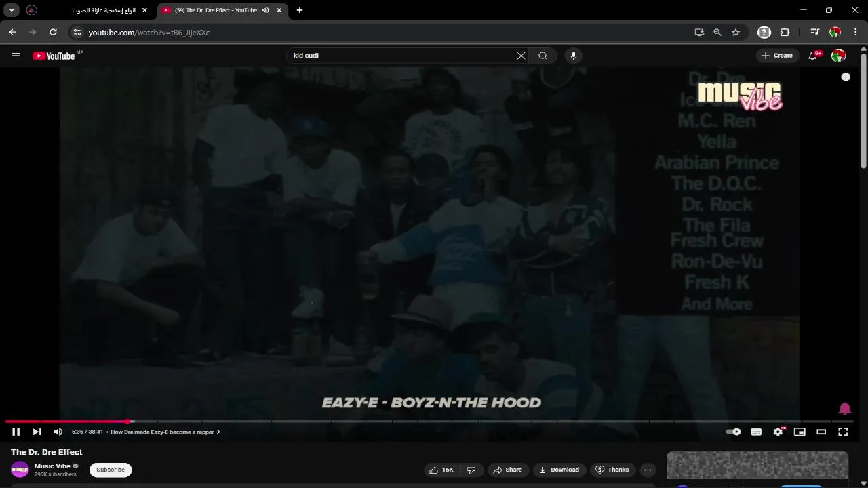Close the Arabic-titled tab

(x=144, y=10)
